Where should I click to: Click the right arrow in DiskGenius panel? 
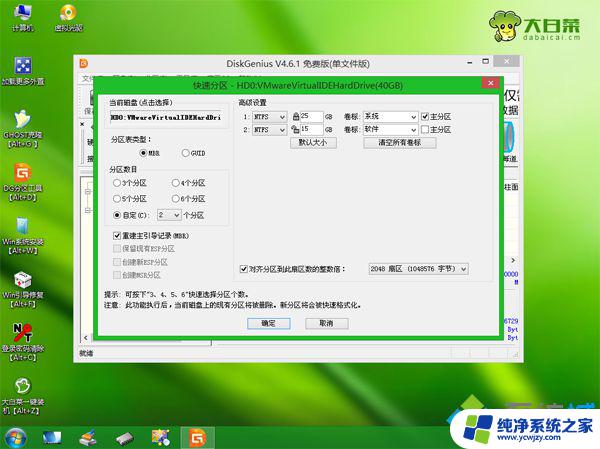[x=513, y=260]
